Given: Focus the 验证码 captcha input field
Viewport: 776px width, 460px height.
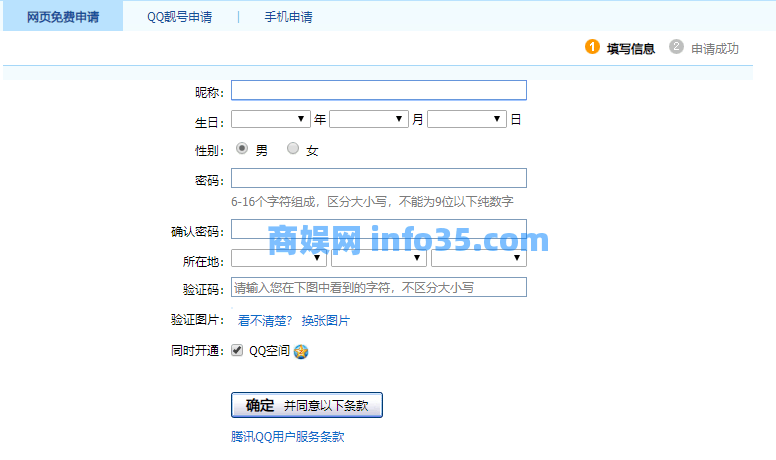Looking at the screenshot, I should (x=379, y=287).
